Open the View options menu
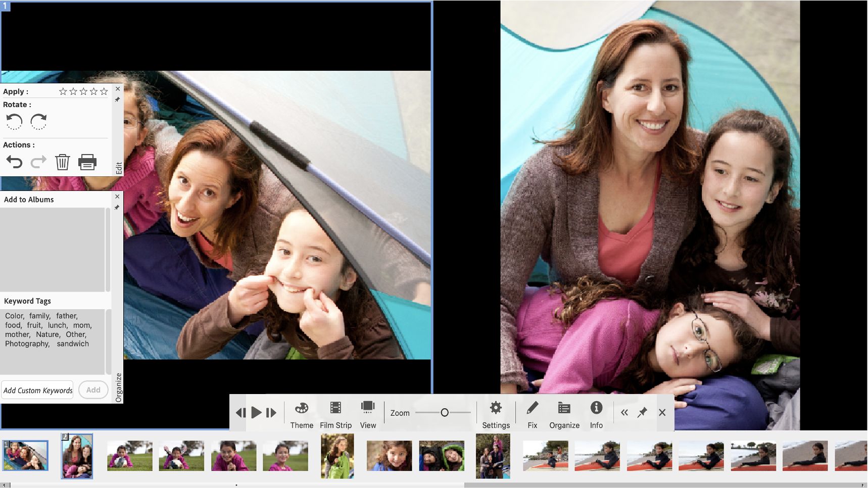The height and width of the screenshot is (488, 868). pos(368,415)
